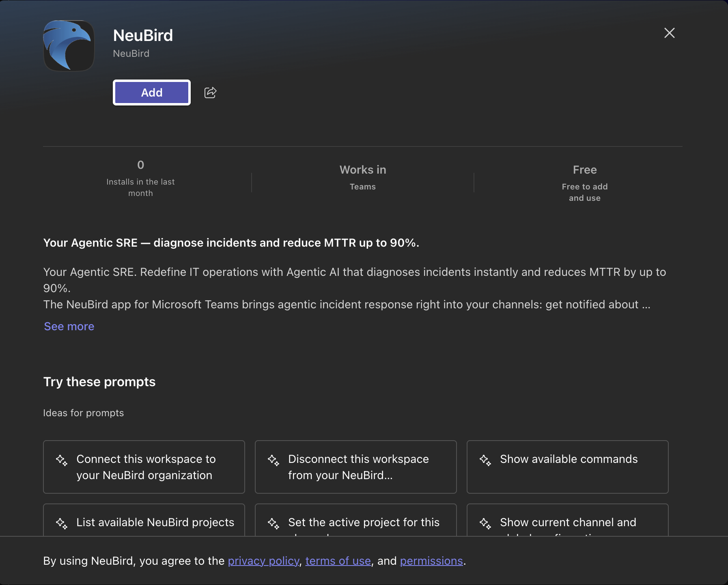Viewport: 728px width, 585px height.
Task: Click the 'Teams' label under Works in
Action: pos(363,187)
